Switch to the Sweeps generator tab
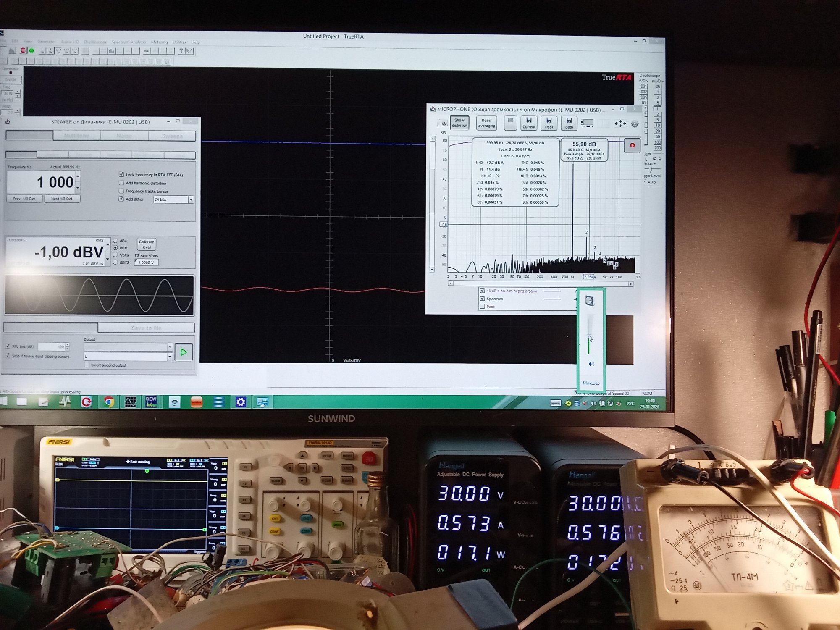This screenshot has width=840, height=630. [x=172, y=136]
